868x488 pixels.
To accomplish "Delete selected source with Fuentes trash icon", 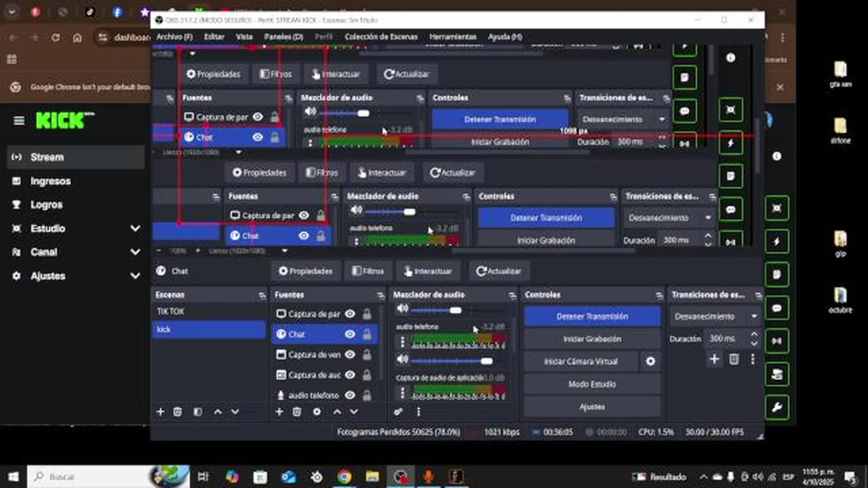I will [296, 411].
